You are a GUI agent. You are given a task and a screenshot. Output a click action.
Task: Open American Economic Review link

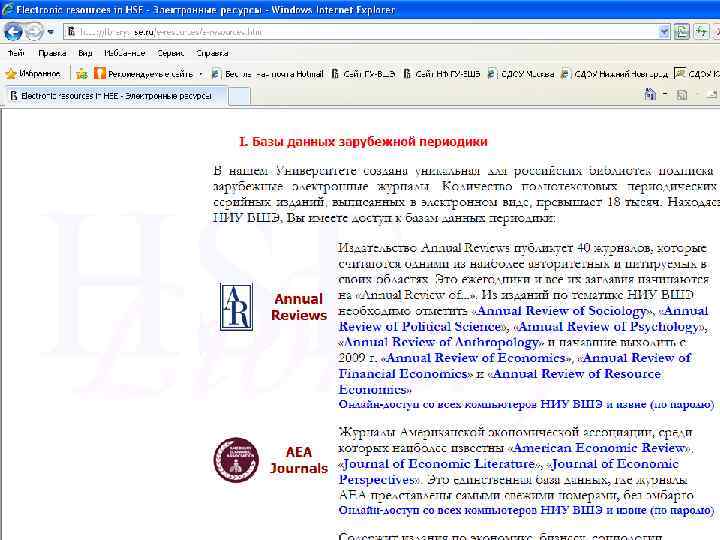pyautogui.click(x=599, y=448)
